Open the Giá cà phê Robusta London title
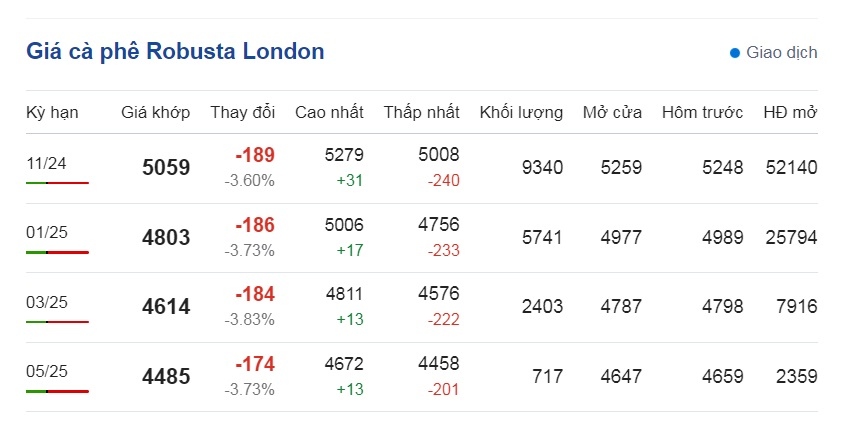The width and height of the screenshot is (850, 440). pos(175,51)
